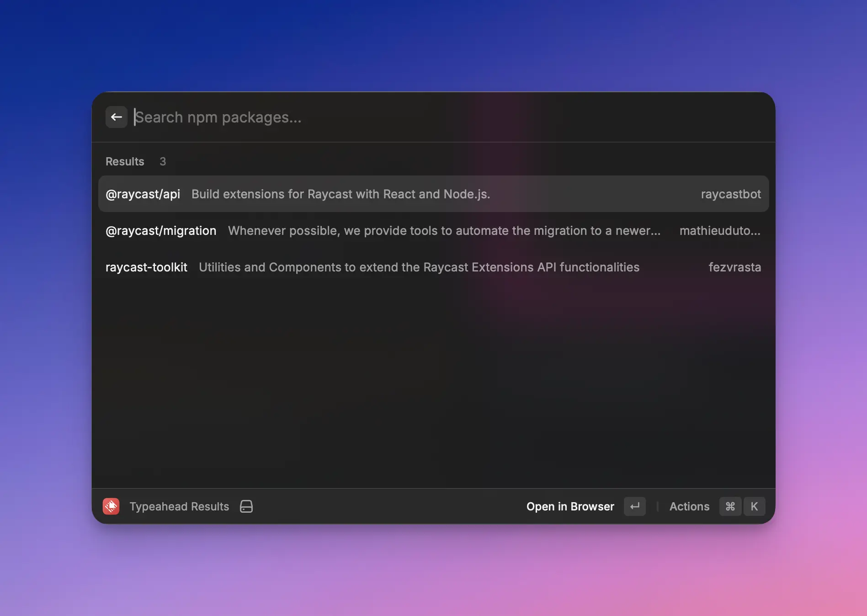Select the @raycast/migration package name
867x616 pixels.
pos(161,231)
